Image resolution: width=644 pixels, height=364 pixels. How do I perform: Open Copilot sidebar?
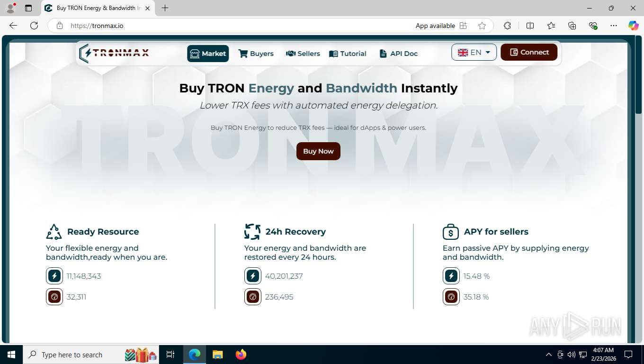(633, 26)
